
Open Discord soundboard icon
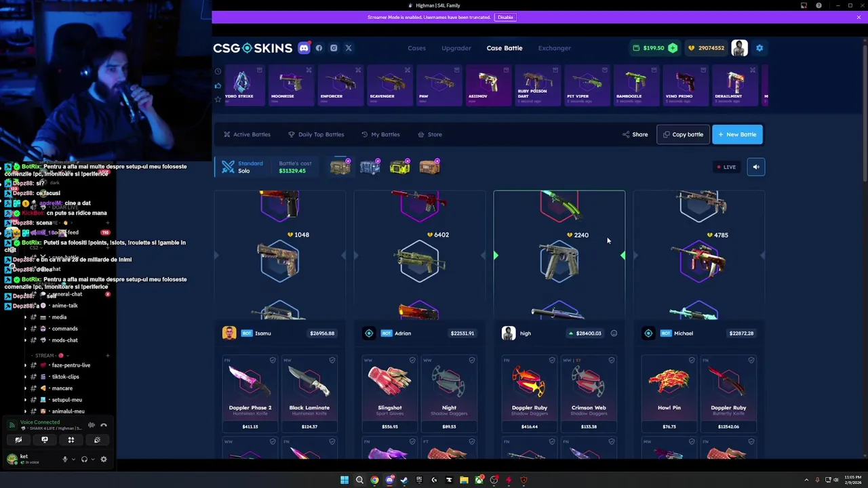(97, 440)
